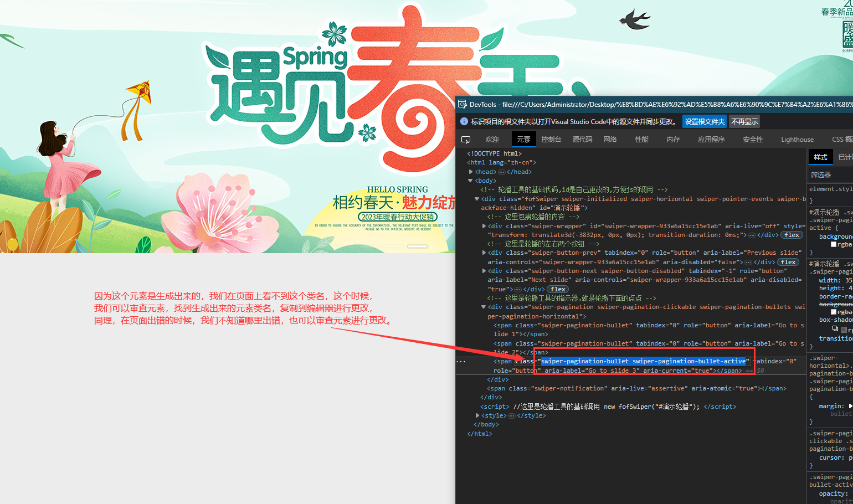The height and width of the screenshot is (504, 853).
Task: Dismiss the banner with 不再显示
Action: click(744, 122)
